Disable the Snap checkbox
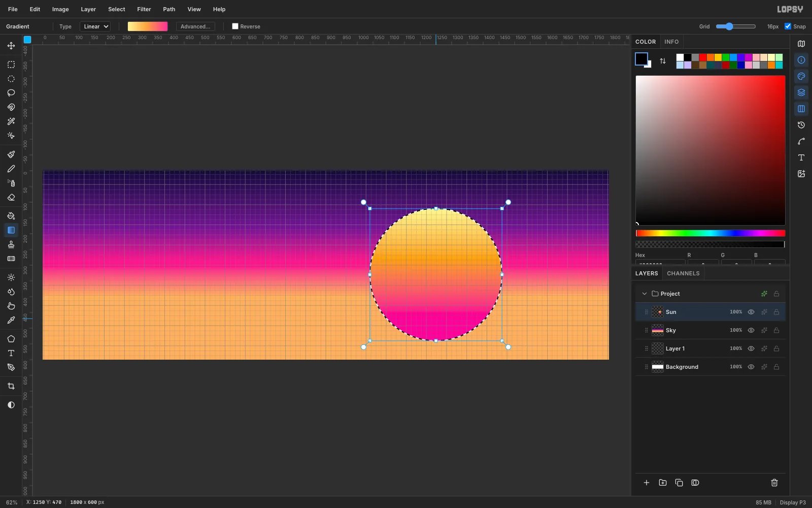Viewport: 812px width, 508px height. point(788,26)
